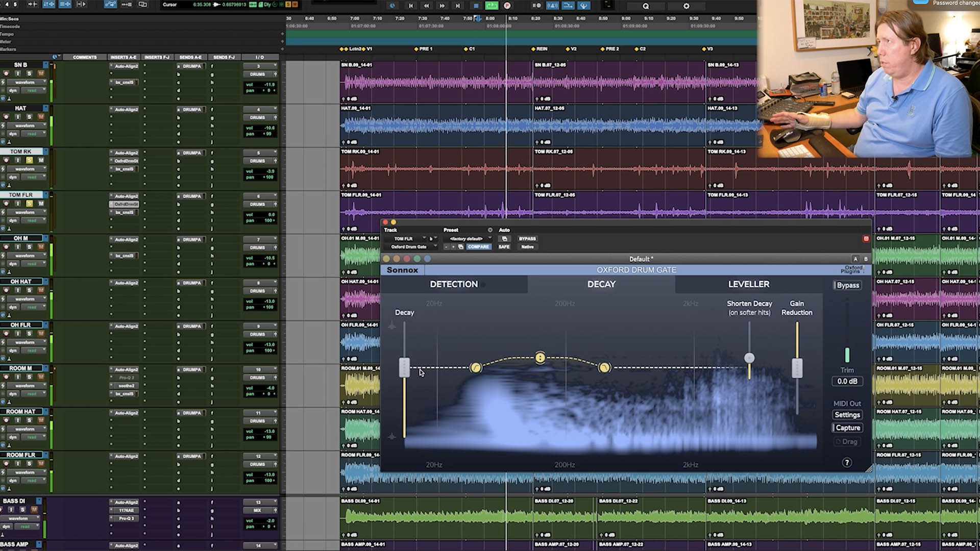This screenshot has width=980, height=551.
Task: Click the copy settings icon beside COMPARE
Action: tap(460, 247)
